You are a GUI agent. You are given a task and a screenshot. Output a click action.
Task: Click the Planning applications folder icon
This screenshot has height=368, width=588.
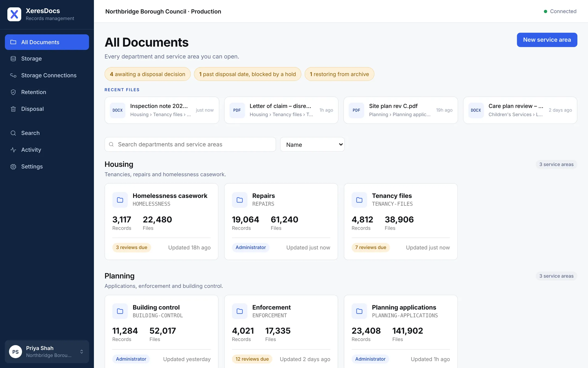tap(359, 311)
